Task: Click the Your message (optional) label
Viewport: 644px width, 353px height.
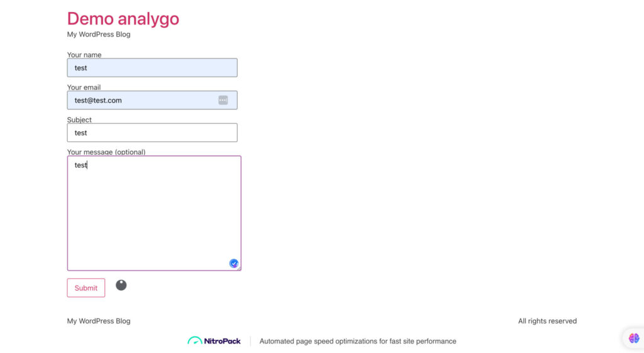Action: pos(106,152)
